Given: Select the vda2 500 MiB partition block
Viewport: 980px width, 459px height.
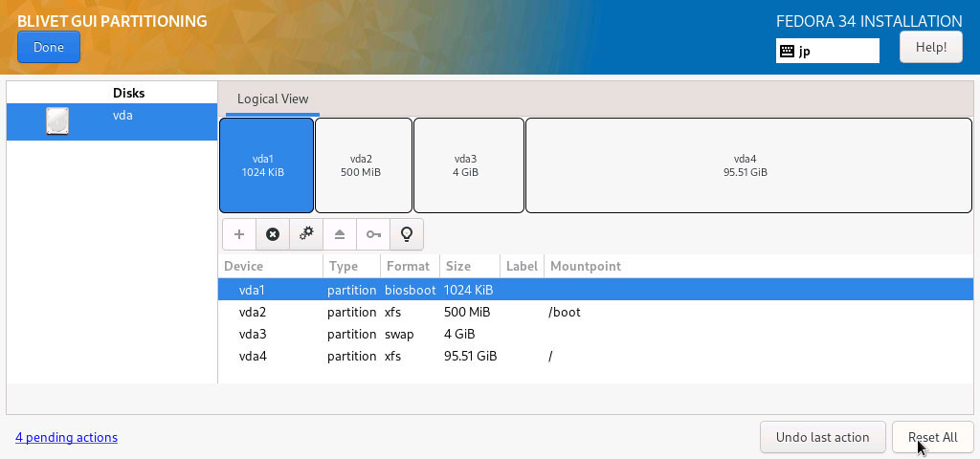Looking at the screenshot, I should click(x=364, y=165).
